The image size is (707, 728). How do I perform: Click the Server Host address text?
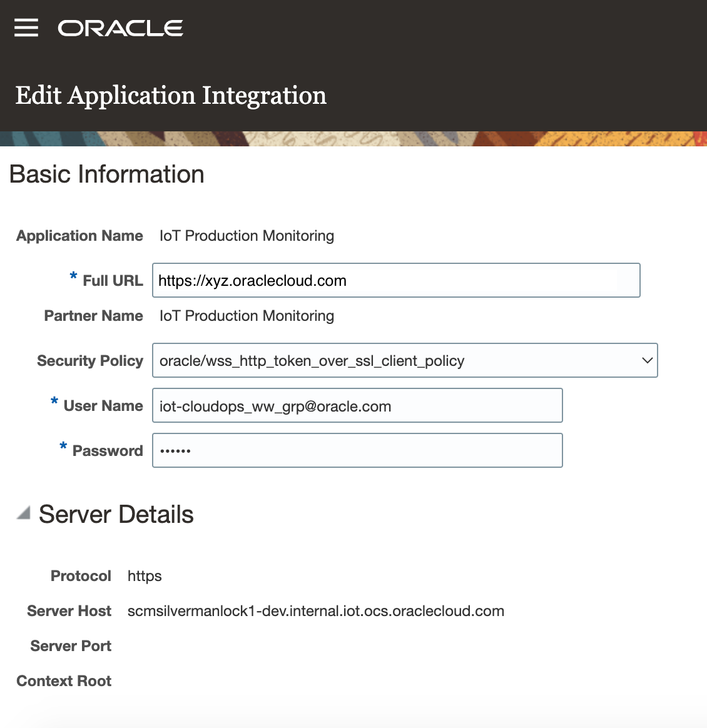tap(315, 611)
